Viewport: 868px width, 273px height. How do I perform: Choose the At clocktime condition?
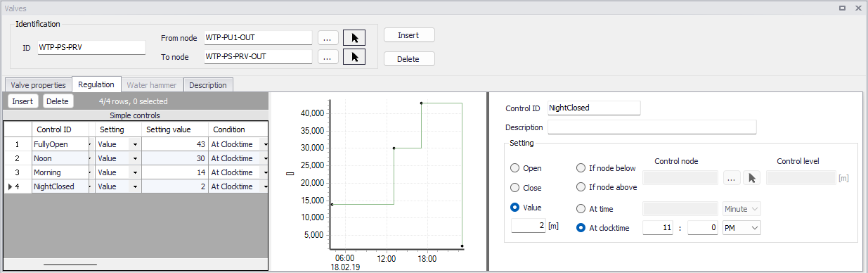pyautogui.click(x=581, y=227)
